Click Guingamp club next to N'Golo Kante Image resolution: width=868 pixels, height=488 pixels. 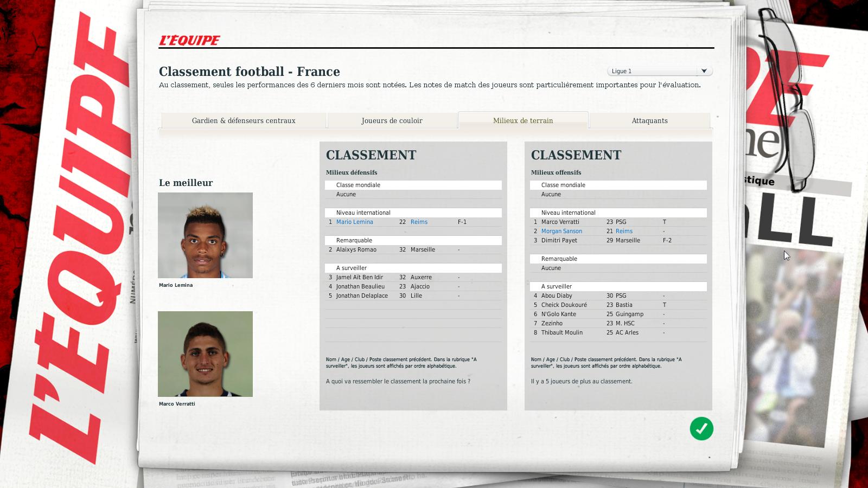[629, 314]
